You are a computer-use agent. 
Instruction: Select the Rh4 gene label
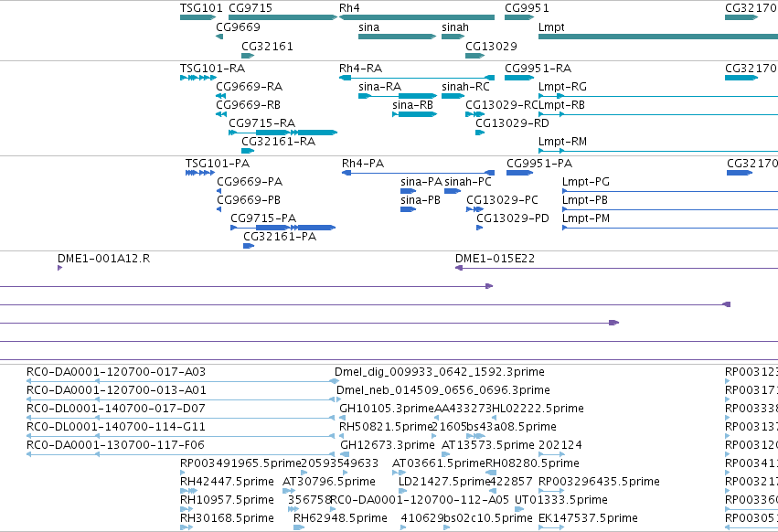coord(349,8)
